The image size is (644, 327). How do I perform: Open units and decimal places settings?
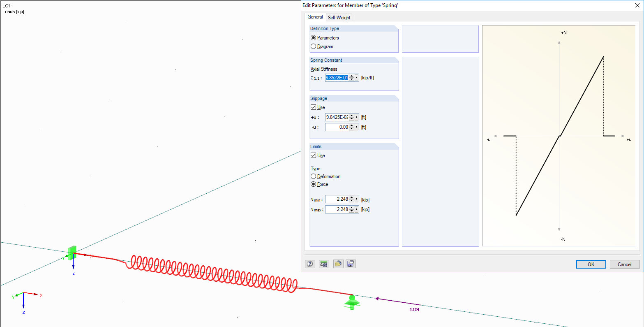pos(324,264)
